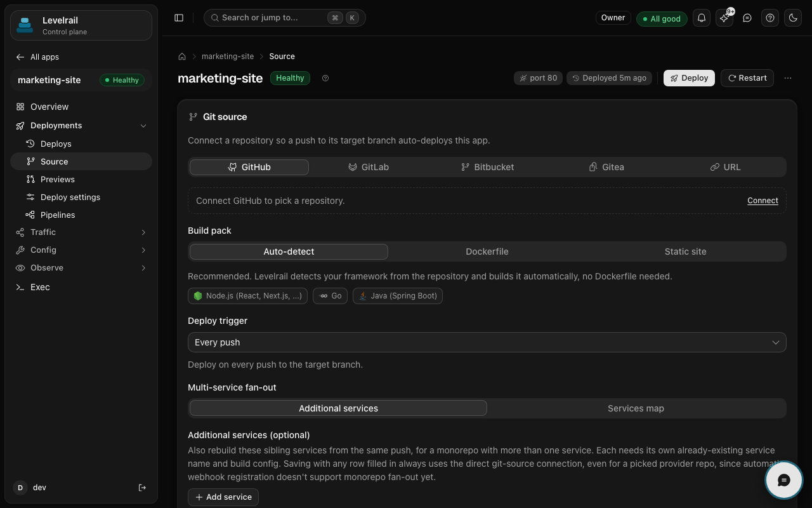Open Overview in the sidebar
Screen dimensions: 812x508
(81, 107)
